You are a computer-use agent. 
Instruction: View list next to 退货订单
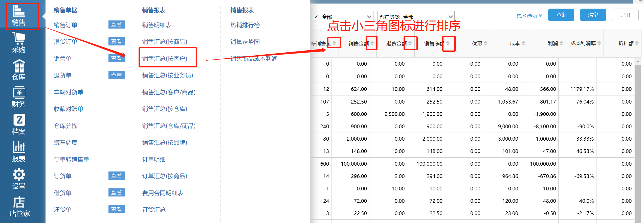117,41
